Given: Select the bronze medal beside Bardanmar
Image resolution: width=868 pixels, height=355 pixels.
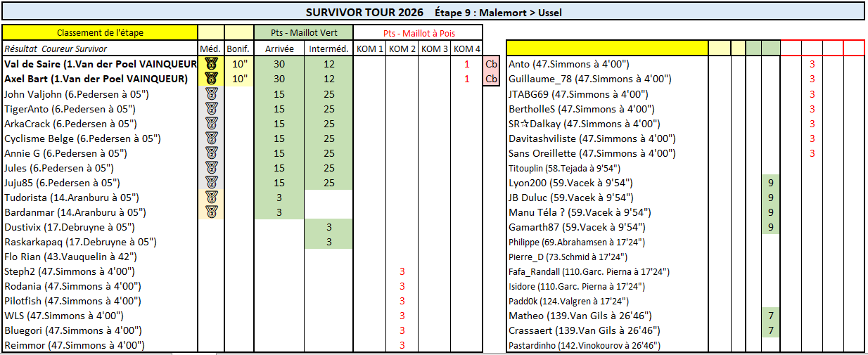Looking at the screenshot, I should coord(211,212).
